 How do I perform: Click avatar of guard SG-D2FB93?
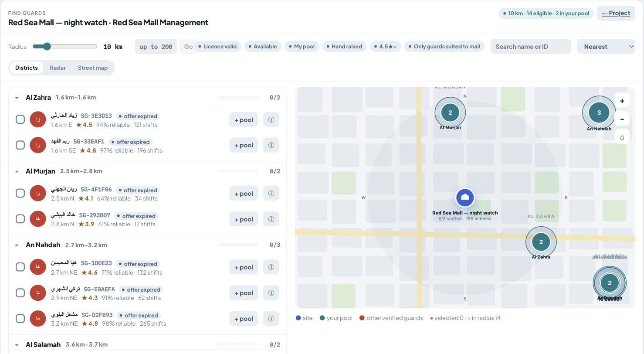pos(38,319)
